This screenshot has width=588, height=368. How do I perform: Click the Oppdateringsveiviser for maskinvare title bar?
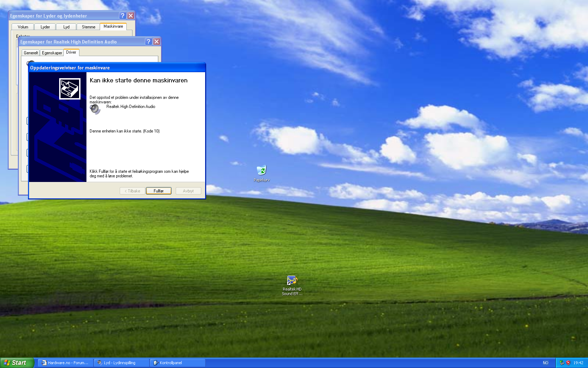click(117, 68)
